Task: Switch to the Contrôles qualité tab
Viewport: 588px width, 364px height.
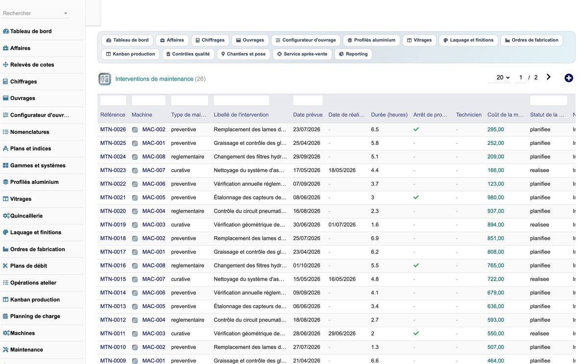Action: tap(188, 54)
